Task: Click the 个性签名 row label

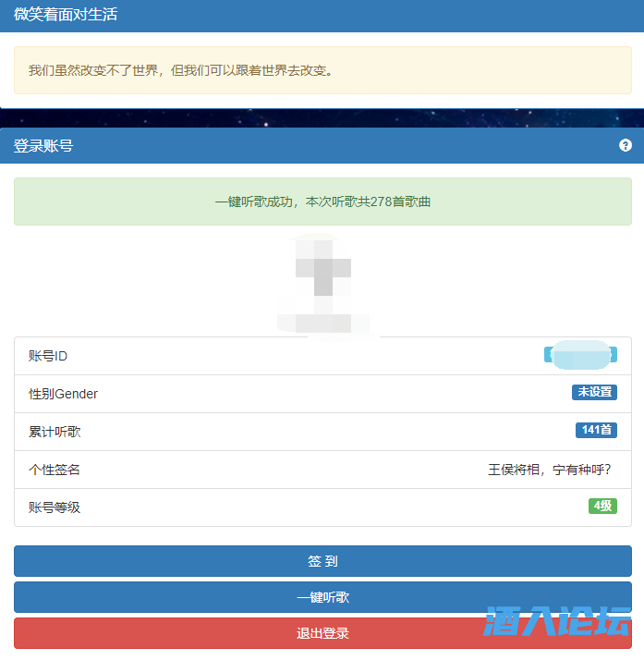Action: click(55, 470)
